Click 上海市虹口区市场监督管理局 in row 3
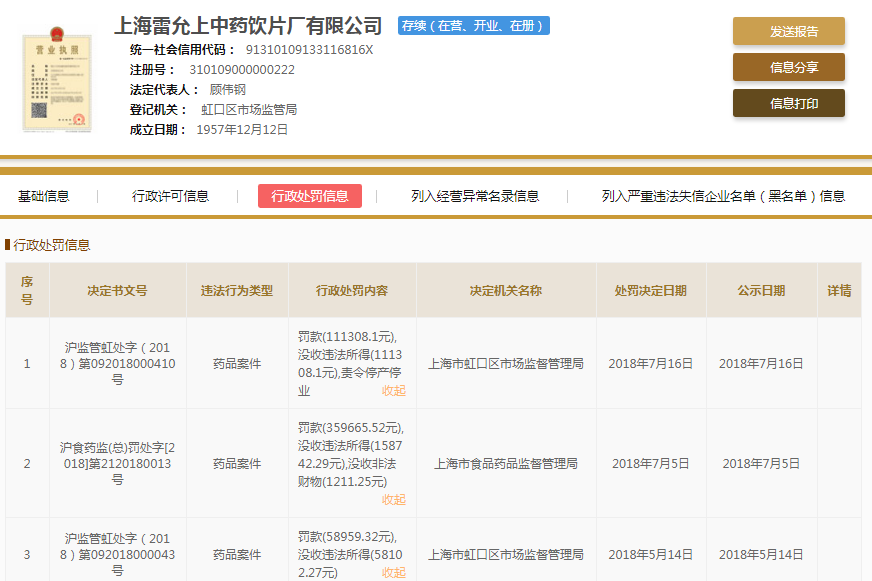Viewport: 872px width, 581px height. (x=506, y=554)
